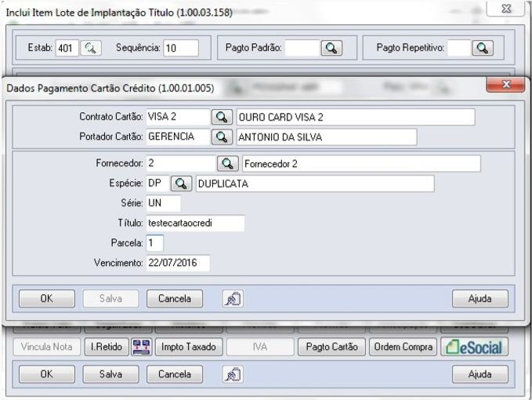Close the Dados Pagamento Cartão Crédito dialog
Screen dimensions: 532x400
pos(505,84)
